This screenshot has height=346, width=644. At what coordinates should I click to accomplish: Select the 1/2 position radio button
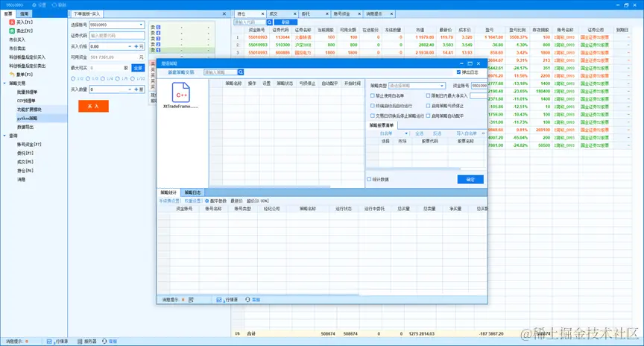pyautogui.click(x=73, y=79)
